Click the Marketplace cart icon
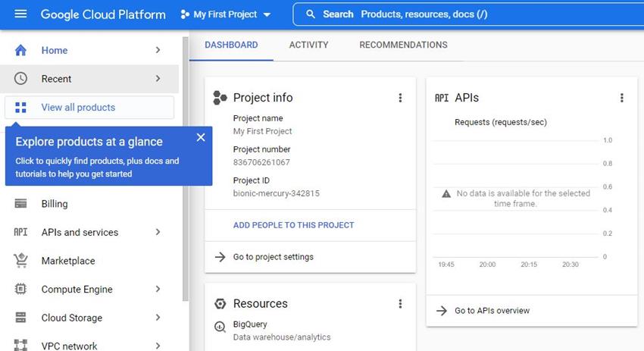This screenshot has height=351, width=644. [x=20, y=261]
